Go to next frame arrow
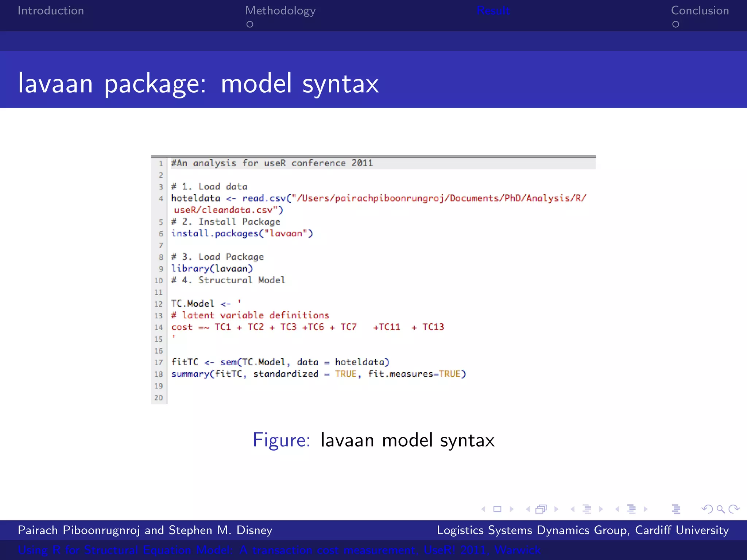 556,509
